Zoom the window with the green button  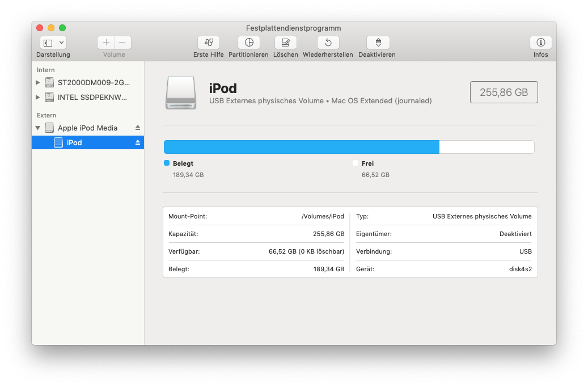point(62,28)
